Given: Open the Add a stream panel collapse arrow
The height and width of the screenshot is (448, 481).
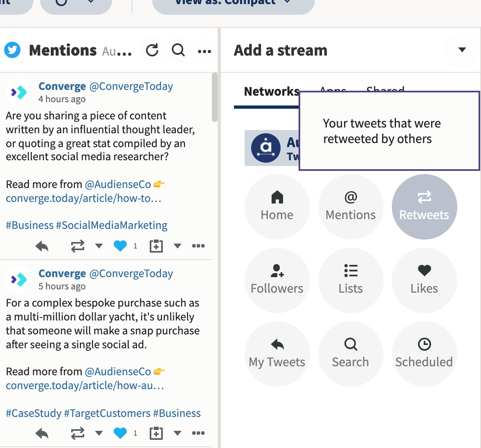Looking at the screenshot, I should (462, 50).
